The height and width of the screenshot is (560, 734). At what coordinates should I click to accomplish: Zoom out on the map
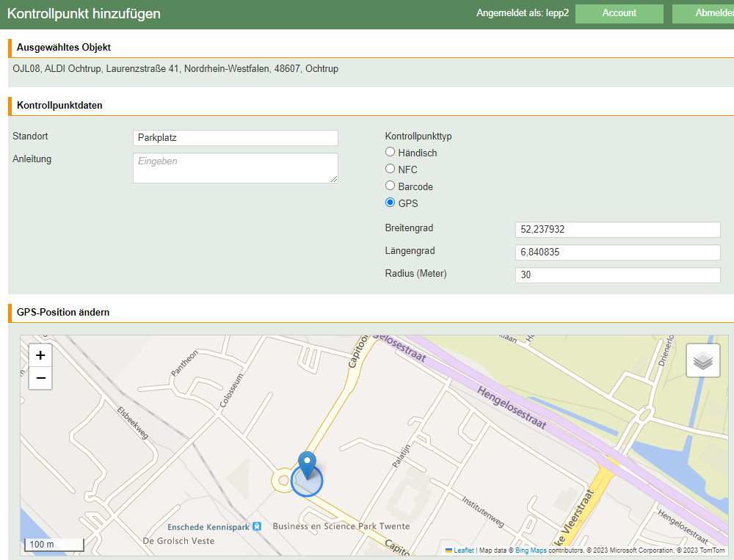(40, 378)
